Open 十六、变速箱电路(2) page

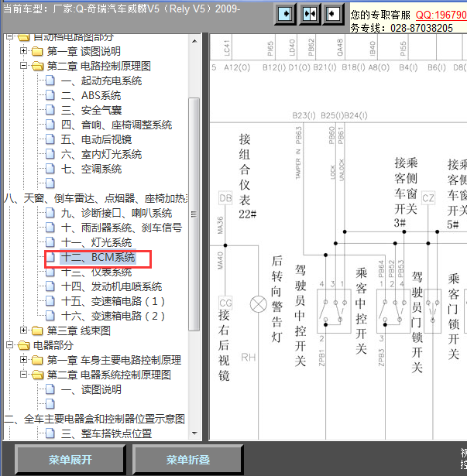tap(113, 316)
